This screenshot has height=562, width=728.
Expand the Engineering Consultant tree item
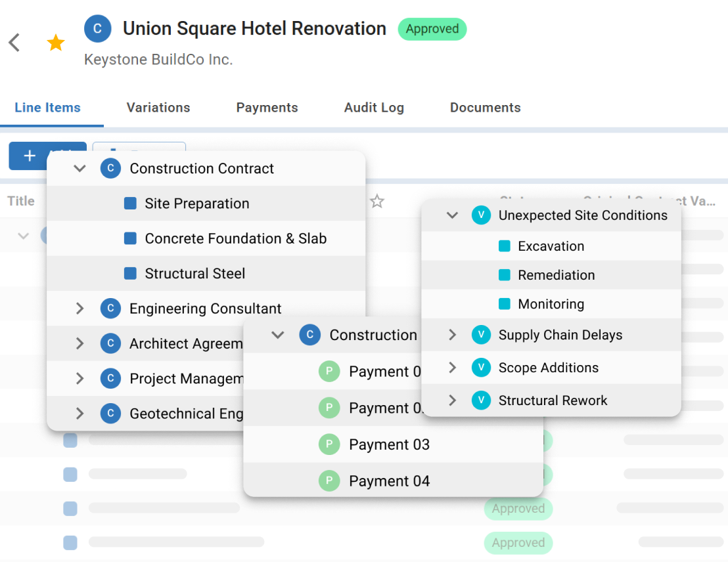[80, 309]
